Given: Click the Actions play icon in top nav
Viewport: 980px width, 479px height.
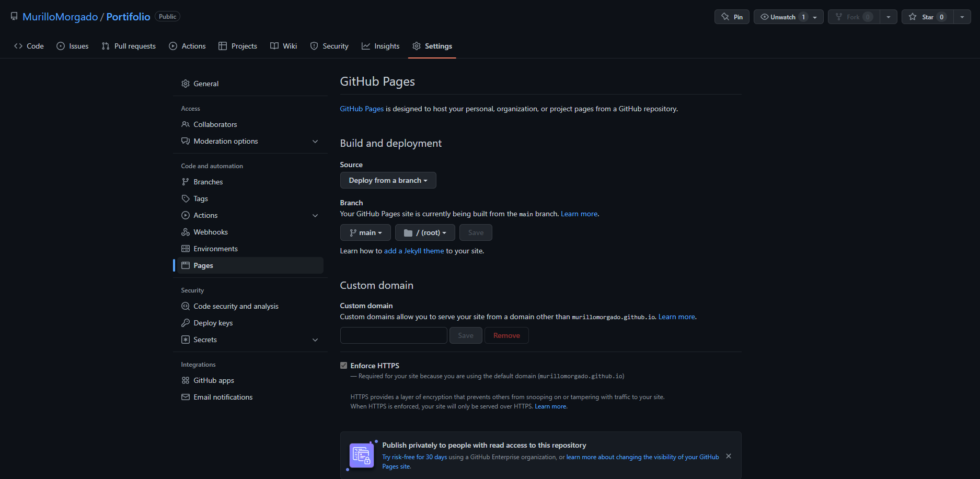Looking at the screenshot, I should point(173,46).
